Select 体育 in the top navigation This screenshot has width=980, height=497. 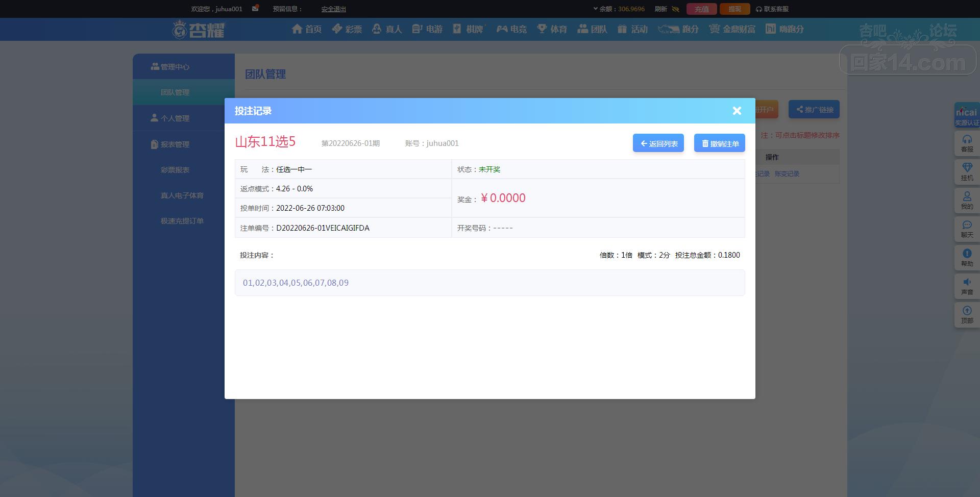point(552,29)
